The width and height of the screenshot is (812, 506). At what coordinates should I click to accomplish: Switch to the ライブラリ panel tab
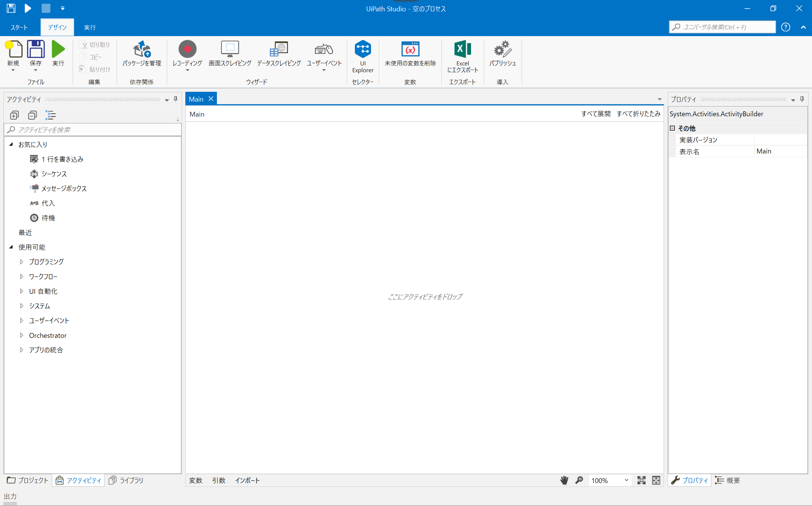click(x=126, y=480)
